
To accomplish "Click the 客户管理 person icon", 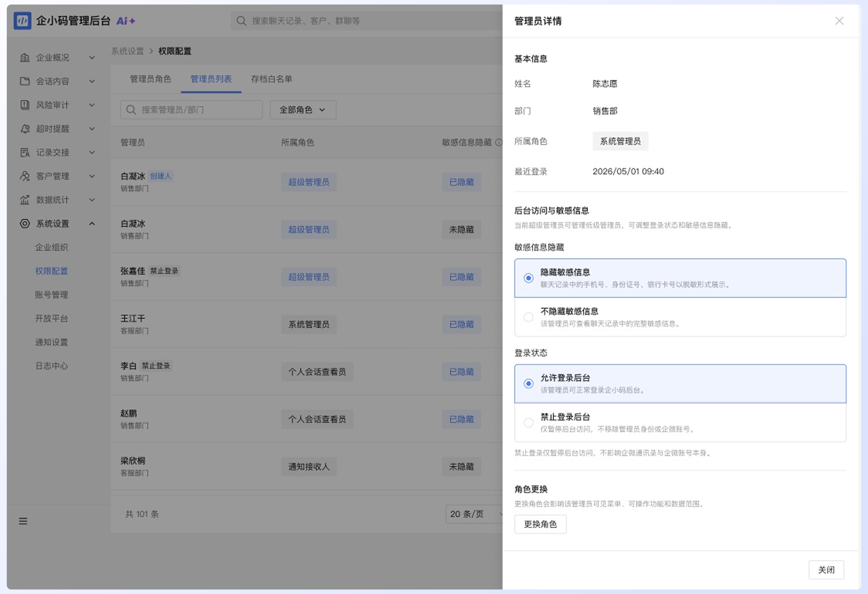I will (25, 176).
